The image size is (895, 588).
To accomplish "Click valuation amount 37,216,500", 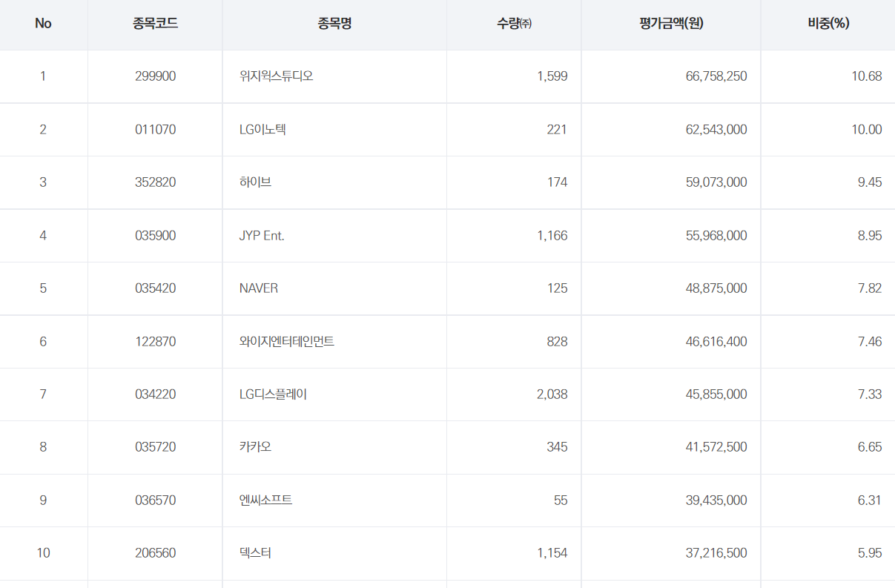I will [x=716, y=553].
